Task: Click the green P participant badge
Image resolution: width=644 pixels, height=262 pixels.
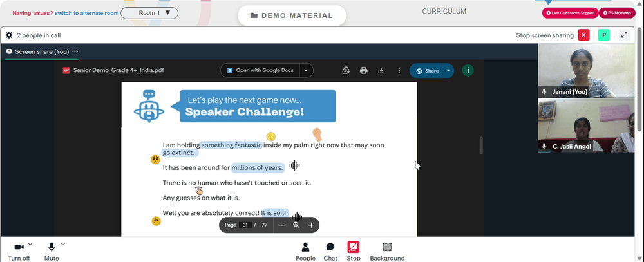Action: [603, 35]
